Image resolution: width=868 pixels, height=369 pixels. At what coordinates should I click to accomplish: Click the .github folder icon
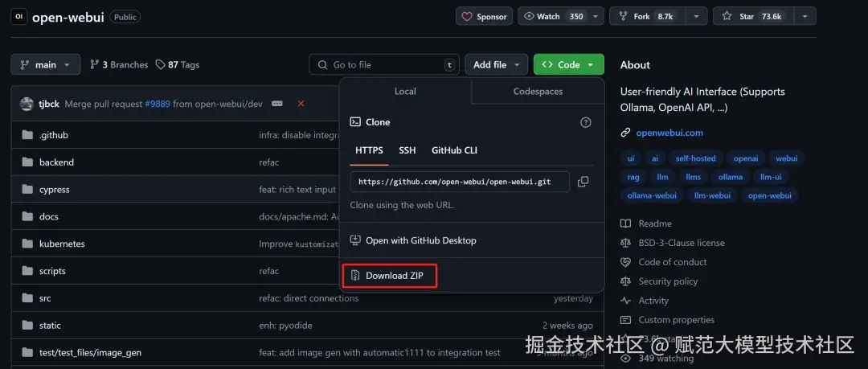[x=27, y=135]
